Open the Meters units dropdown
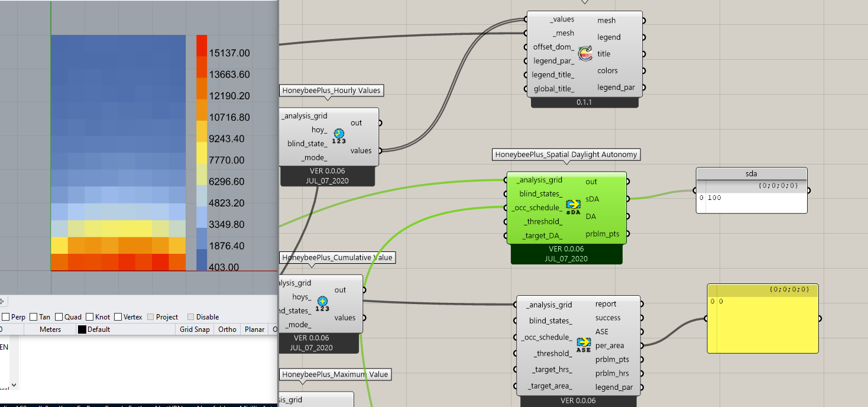Screen dimensions: 868x407 [50, 330]
